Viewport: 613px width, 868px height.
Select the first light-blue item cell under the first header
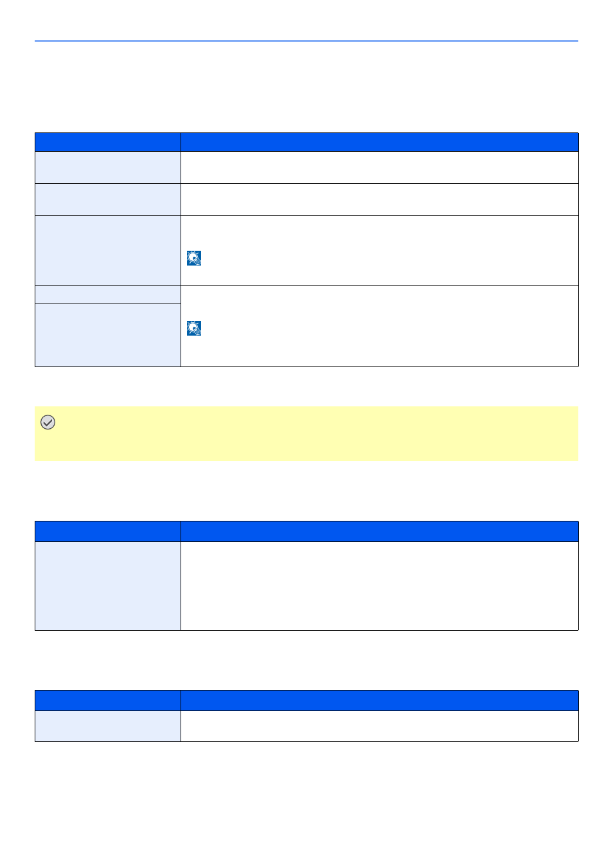pos(108,167)
